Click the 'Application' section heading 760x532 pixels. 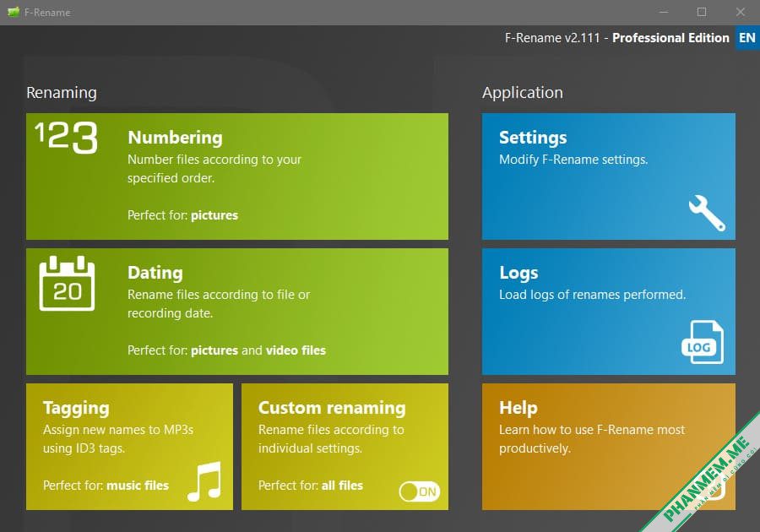[523, 93]
